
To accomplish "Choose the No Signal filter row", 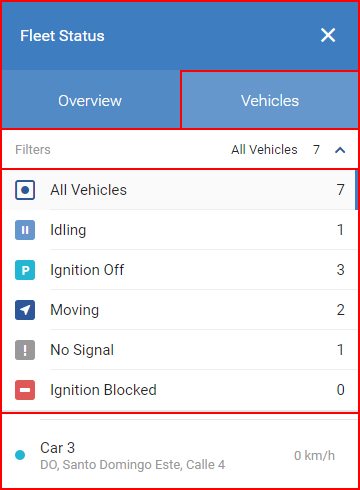I will coord(180,350).
